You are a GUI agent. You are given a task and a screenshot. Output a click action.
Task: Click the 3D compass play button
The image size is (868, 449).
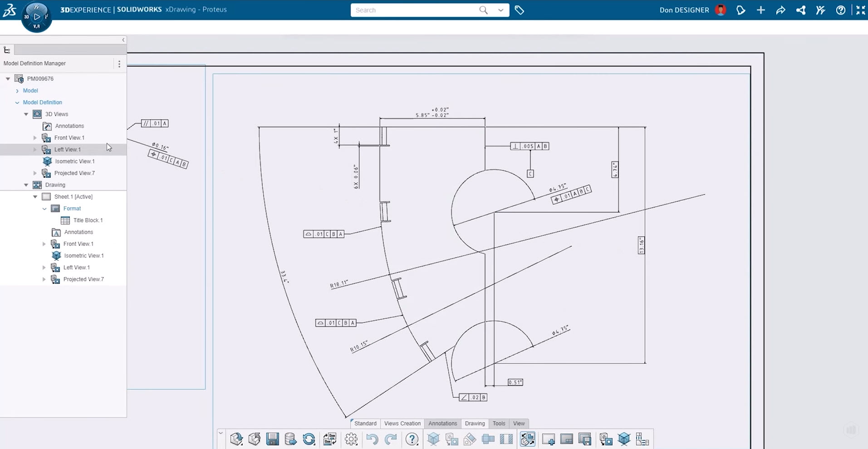[37, 17]
